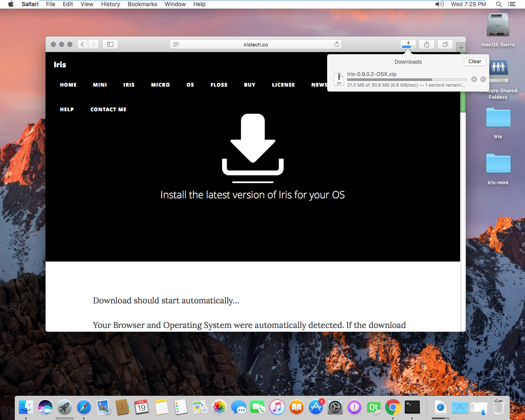Click the Iris site logo
This screenshot has height=420, width=525.
tap(60, 64)
